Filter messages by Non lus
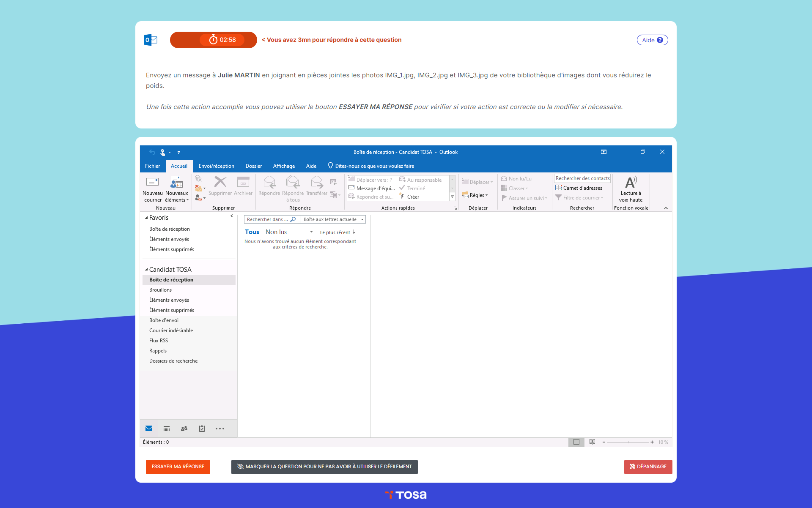Image resolution: width=812 pixels, height=508 pixels. 276,232
